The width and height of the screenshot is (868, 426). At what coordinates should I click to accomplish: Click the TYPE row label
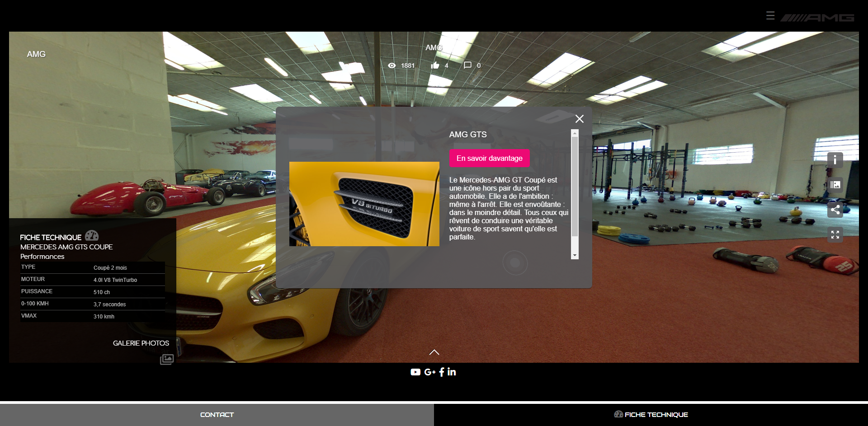tap(28, 267)
